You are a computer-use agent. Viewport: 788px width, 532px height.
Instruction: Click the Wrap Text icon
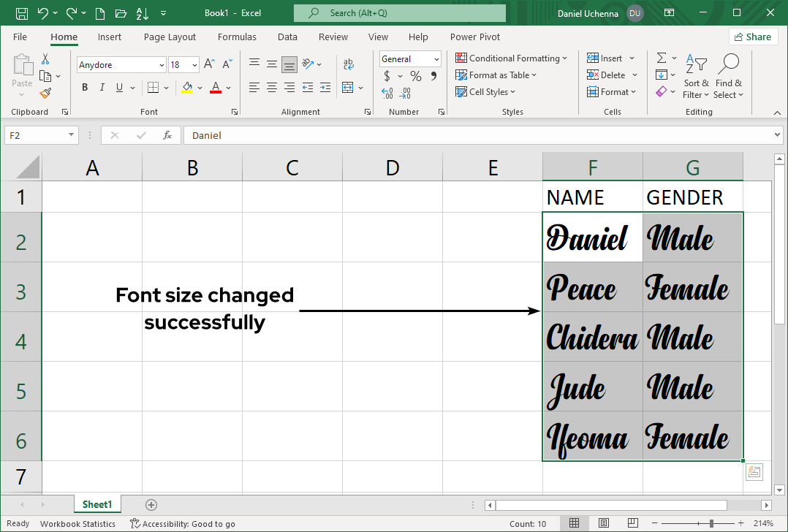349,64
